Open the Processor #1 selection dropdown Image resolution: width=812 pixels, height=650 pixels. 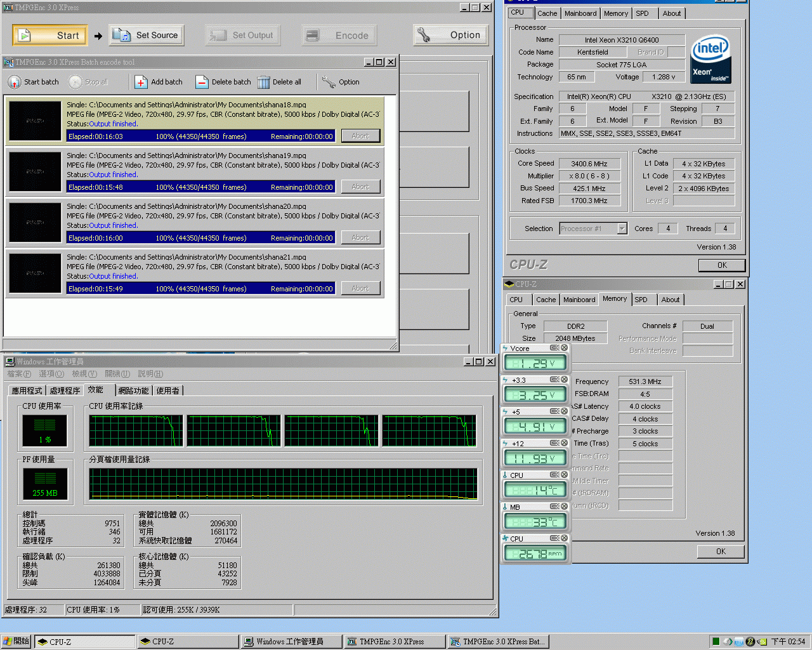622,229
